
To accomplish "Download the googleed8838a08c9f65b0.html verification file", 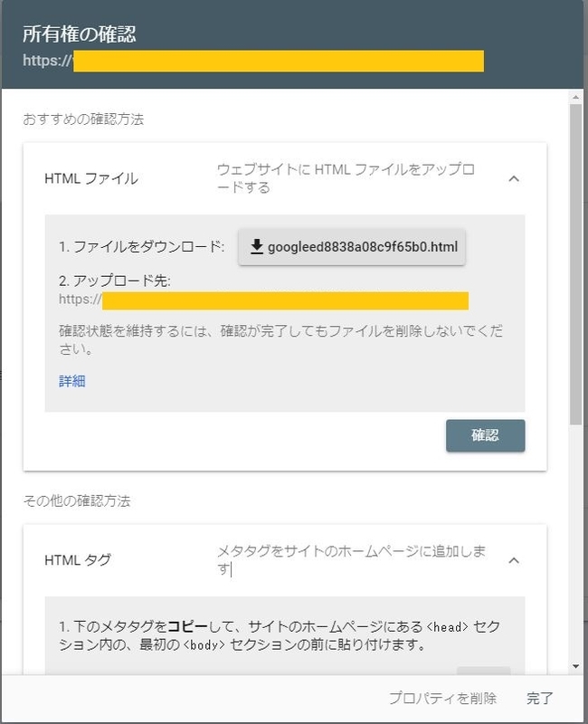I will pos(352,247).
